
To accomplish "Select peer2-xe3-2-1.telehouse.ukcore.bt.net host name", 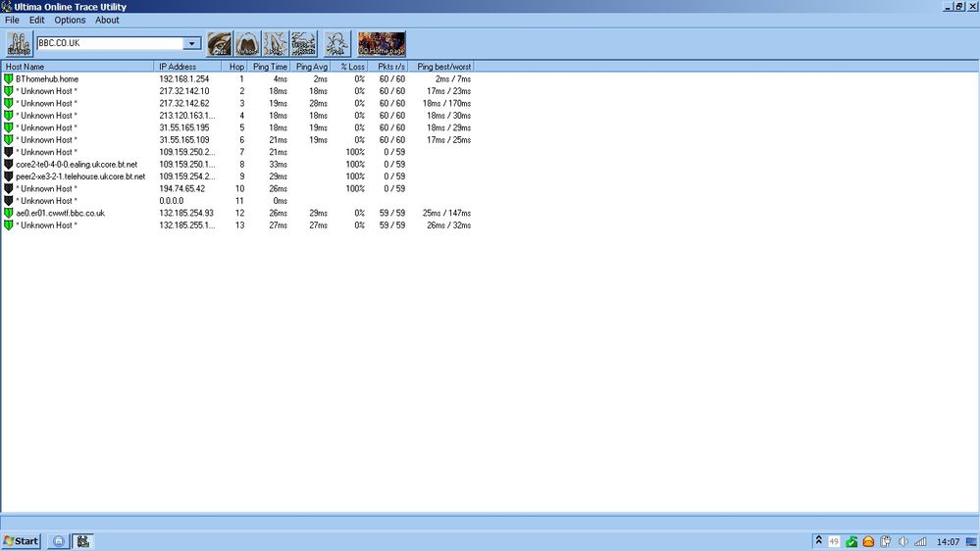I will coord(80,176).
